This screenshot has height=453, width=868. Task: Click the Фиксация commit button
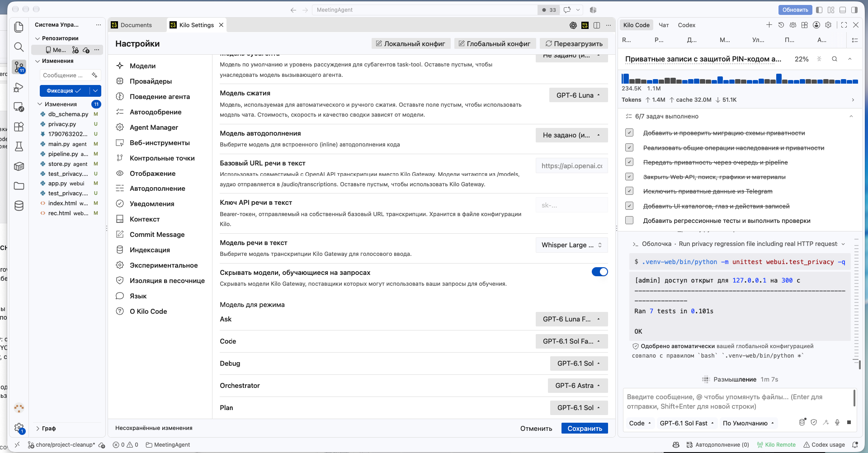(64, 91)
